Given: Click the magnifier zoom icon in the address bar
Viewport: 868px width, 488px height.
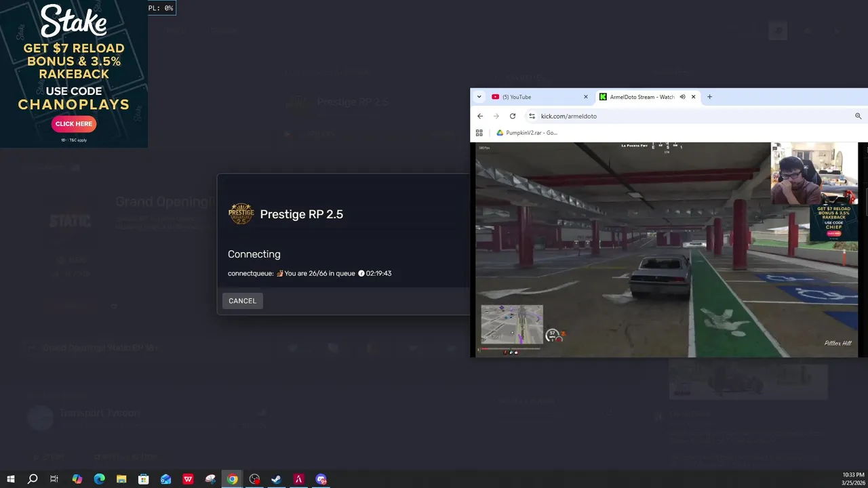Looking at the screenshot, I should coord(859,116).
